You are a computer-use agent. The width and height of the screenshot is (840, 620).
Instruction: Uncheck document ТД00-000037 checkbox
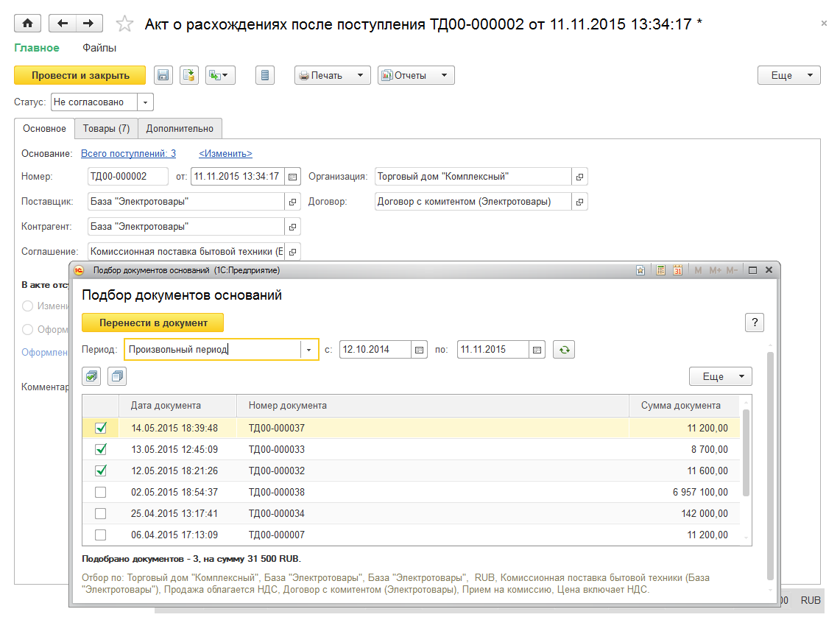point(101,428)
